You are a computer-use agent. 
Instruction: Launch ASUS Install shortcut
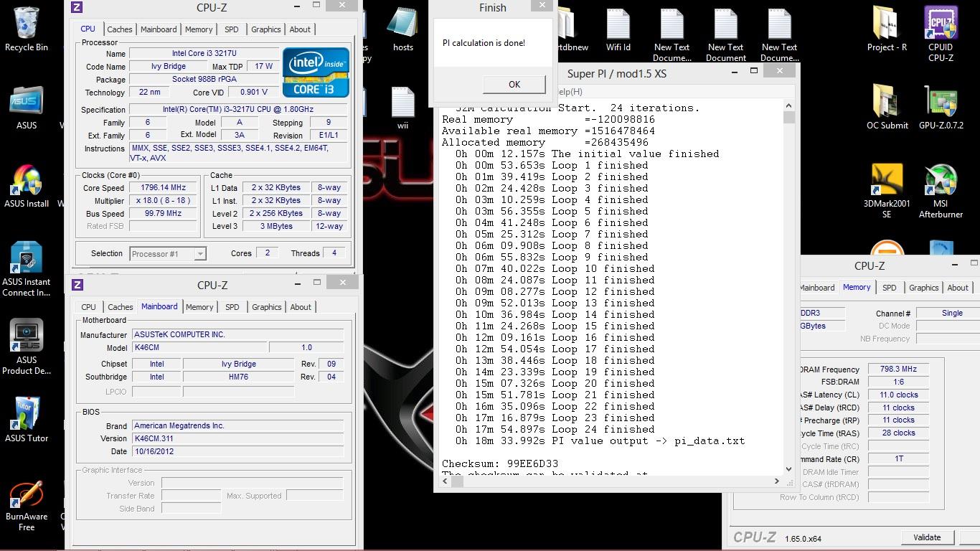(x=27, y=187)
